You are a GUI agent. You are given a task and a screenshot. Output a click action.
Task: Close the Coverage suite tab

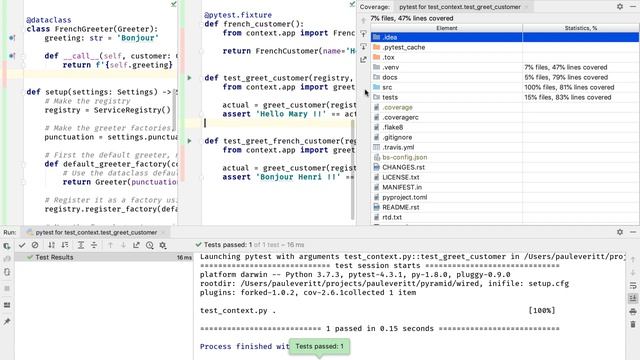(527, 7)
